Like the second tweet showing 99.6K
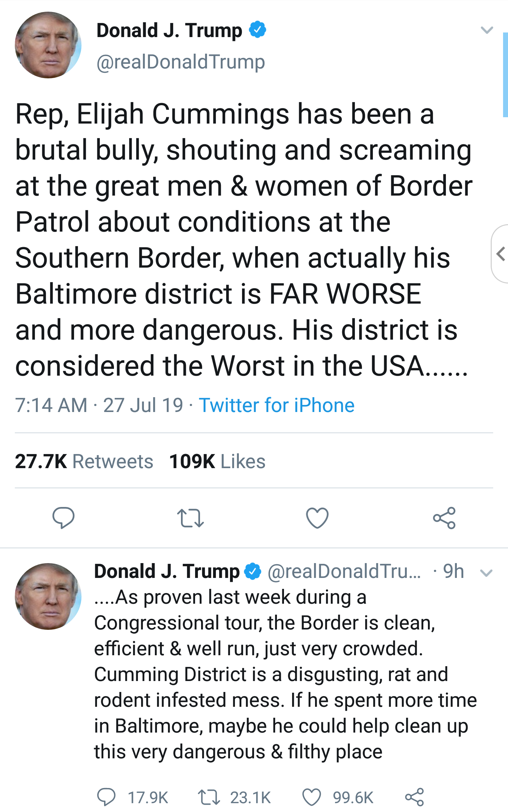The width and height of the screenshot is (508, 812). point(312,797)
